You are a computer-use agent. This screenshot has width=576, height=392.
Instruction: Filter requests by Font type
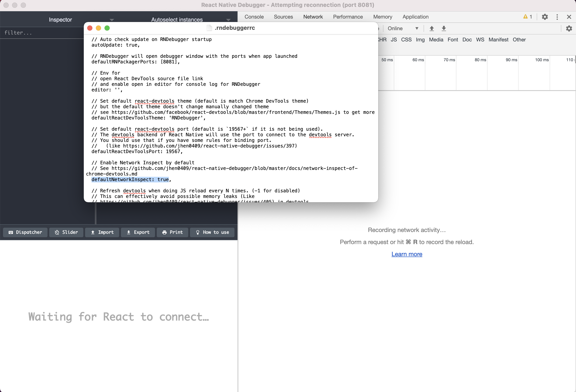coord(453,40)
